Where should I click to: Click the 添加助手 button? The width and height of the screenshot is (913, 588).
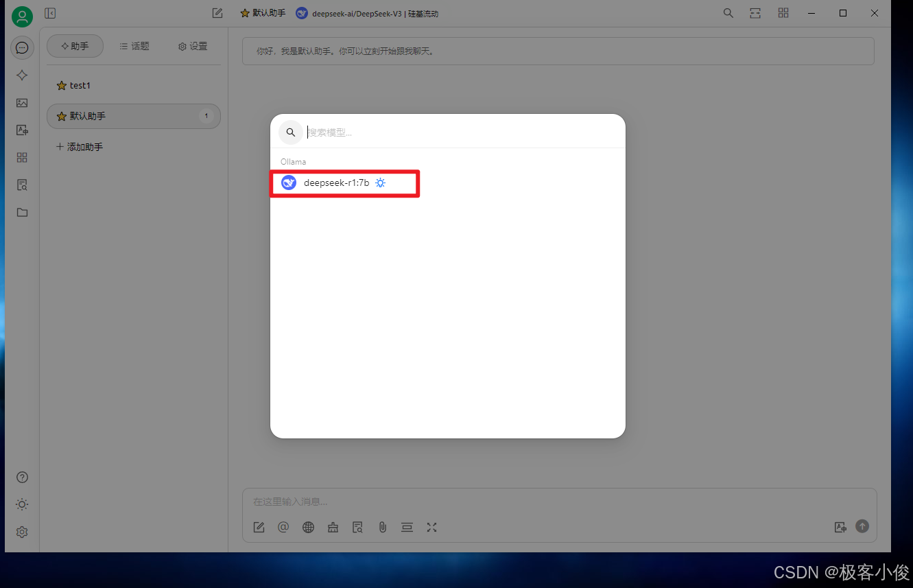(80, 147)
